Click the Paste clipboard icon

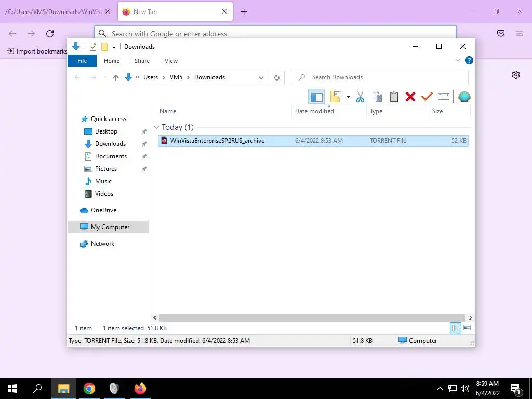[394, 97]
